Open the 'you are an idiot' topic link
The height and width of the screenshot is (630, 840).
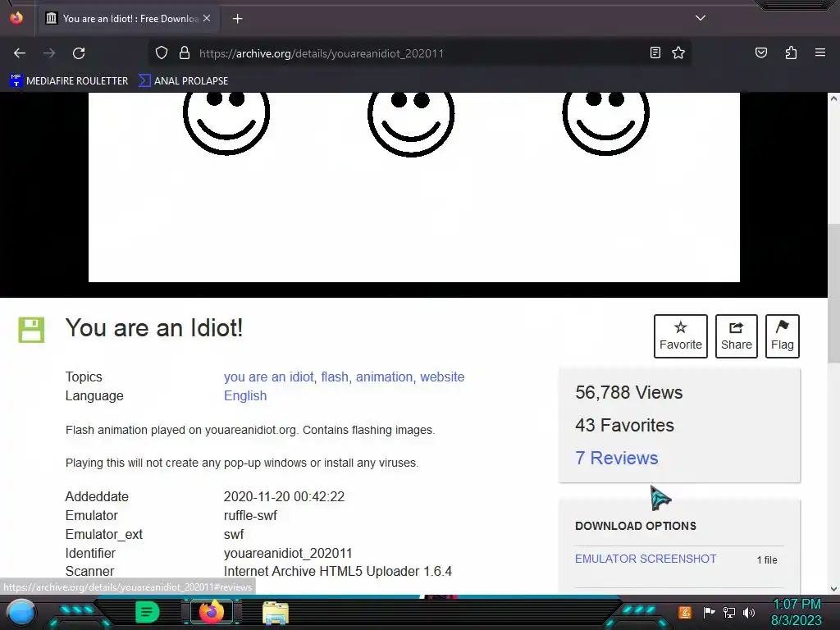coord(269,377)
